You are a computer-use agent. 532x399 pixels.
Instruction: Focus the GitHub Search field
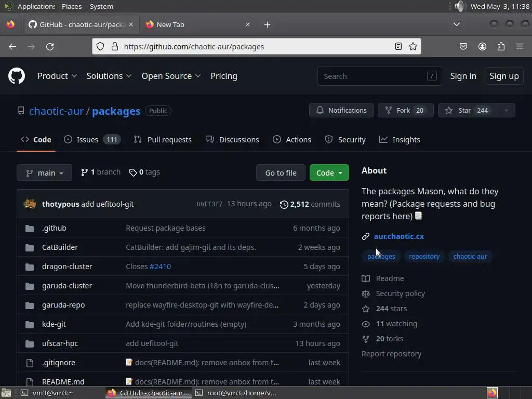tap(379, 76)
